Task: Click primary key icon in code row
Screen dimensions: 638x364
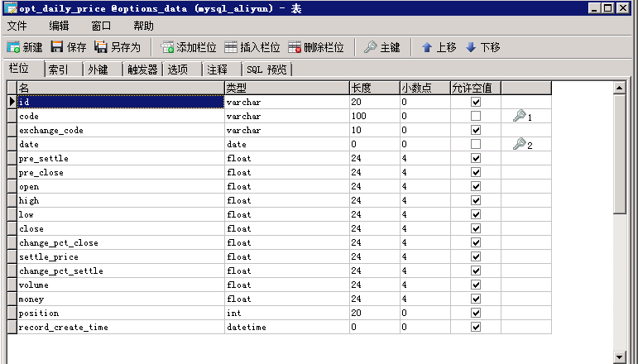Action: point(519,116)
